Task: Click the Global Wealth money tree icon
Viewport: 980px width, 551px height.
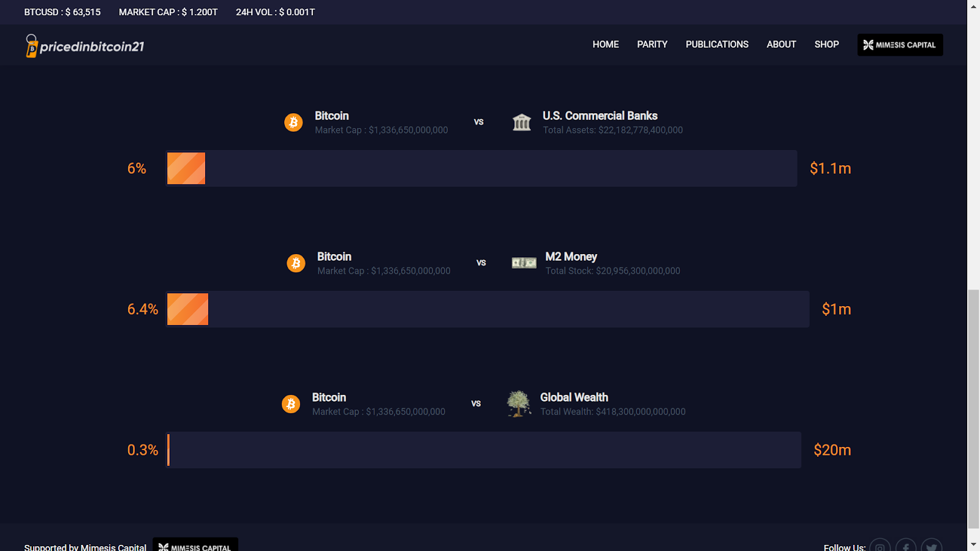Action: click(x=519, y=403)
